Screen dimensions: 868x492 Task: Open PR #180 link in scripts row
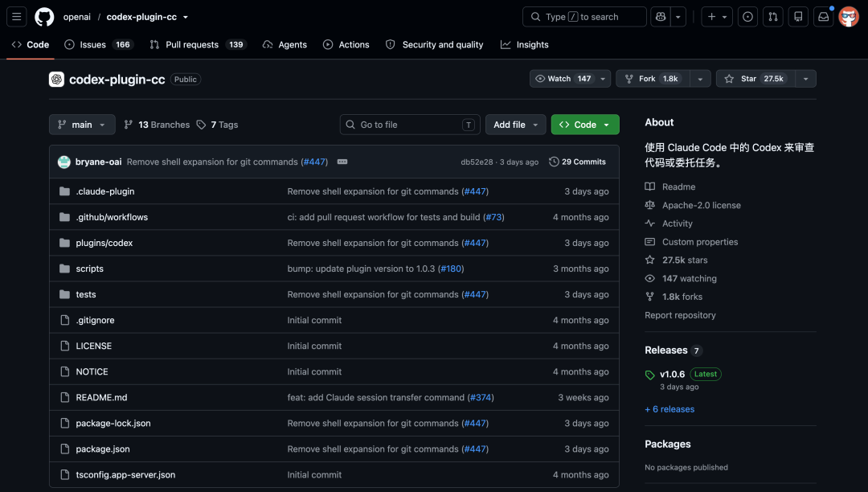[451, 269]
